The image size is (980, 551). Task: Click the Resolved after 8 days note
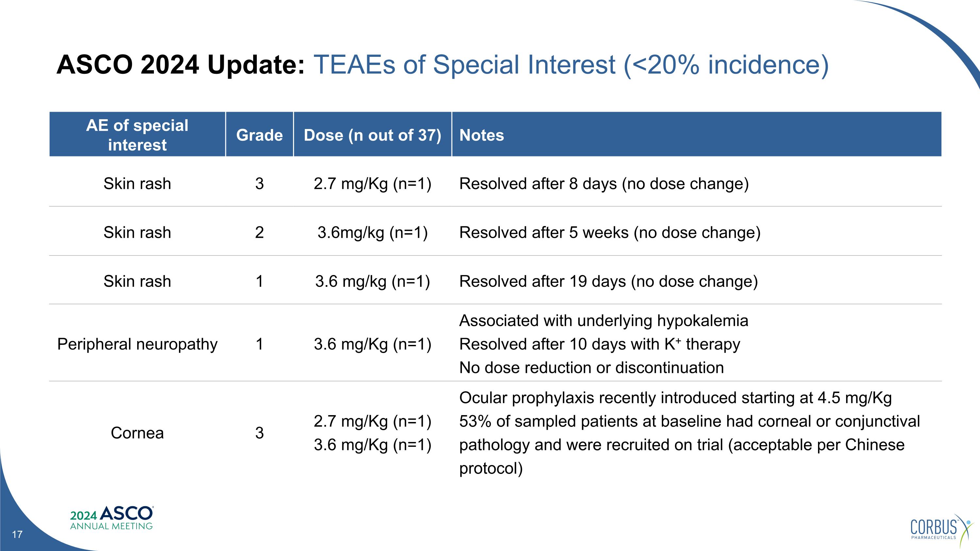point(604,184)
